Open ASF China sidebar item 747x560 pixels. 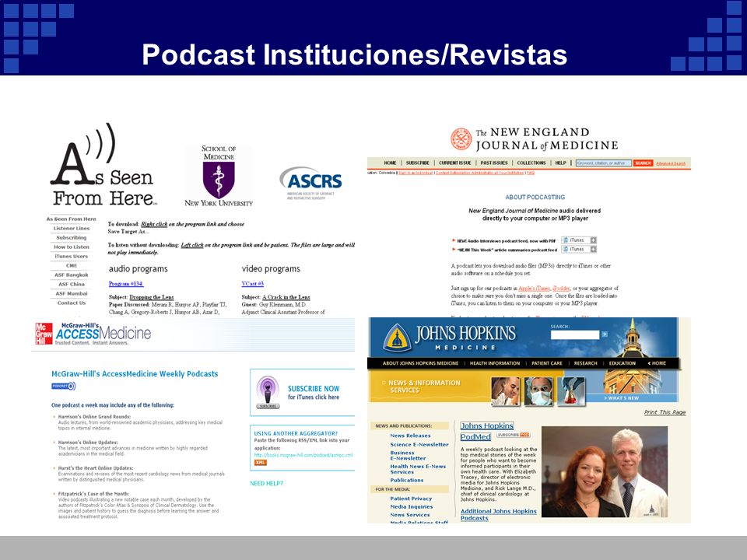(x=72, y=285)
